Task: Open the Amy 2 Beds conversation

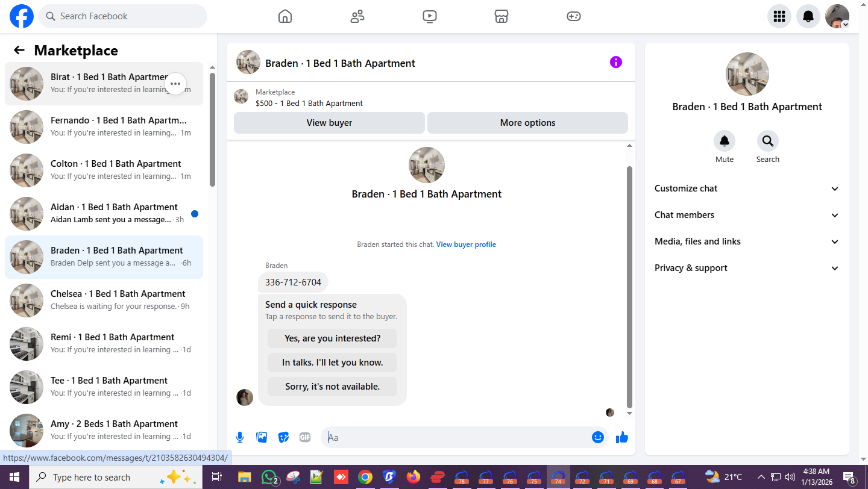Action: [x=104, y=431]
